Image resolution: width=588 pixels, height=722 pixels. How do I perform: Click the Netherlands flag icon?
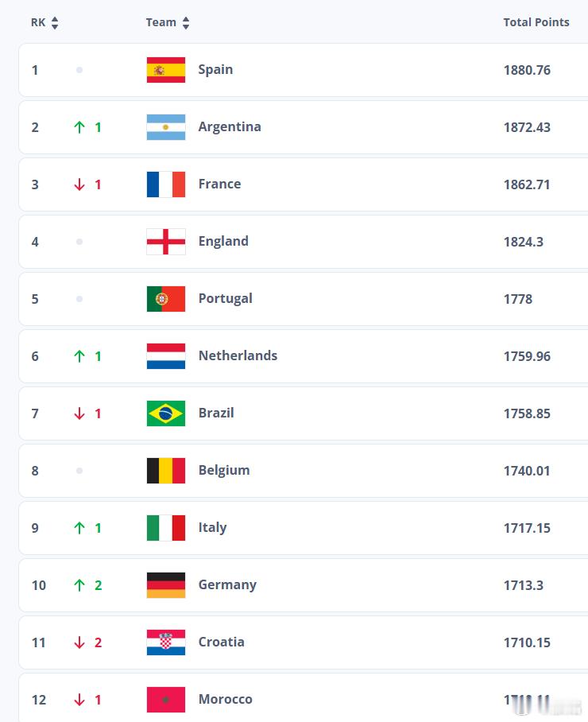point(166,356)
